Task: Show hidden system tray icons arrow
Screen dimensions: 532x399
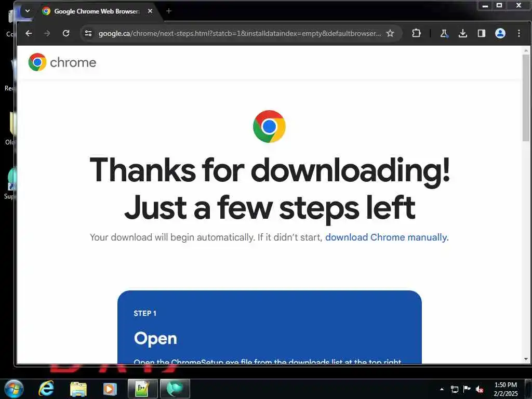Action: pyautogui.click(x=442, y=389)
